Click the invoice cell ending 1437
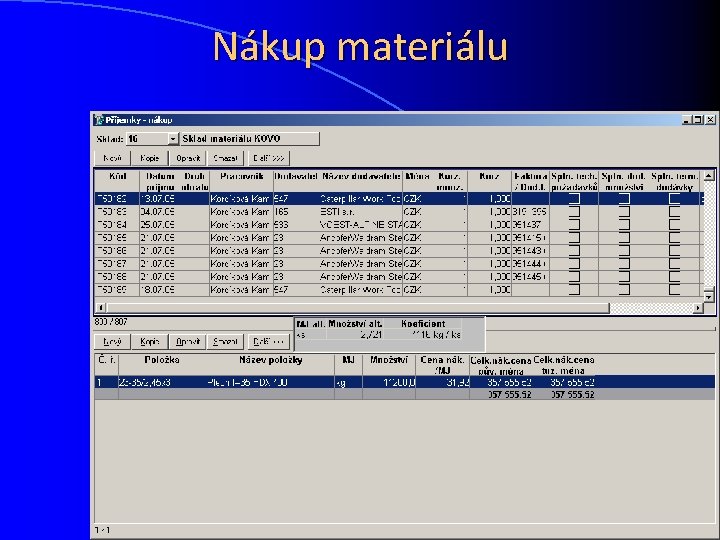The image size is (720, 540). pos(530,225)
